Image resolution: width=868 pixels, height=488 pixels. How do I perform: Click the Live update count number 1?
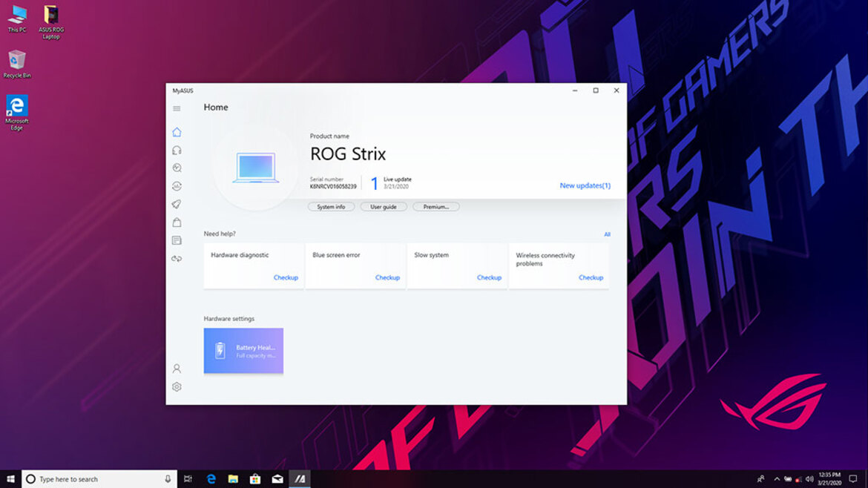coord(374,183)
